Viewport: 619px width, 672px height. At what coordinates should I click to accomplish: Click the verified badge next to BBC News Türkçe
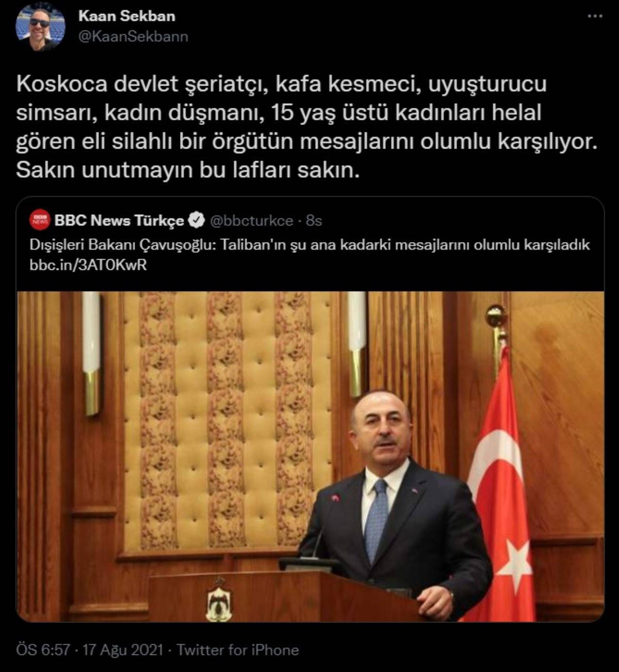click(197, 221)
